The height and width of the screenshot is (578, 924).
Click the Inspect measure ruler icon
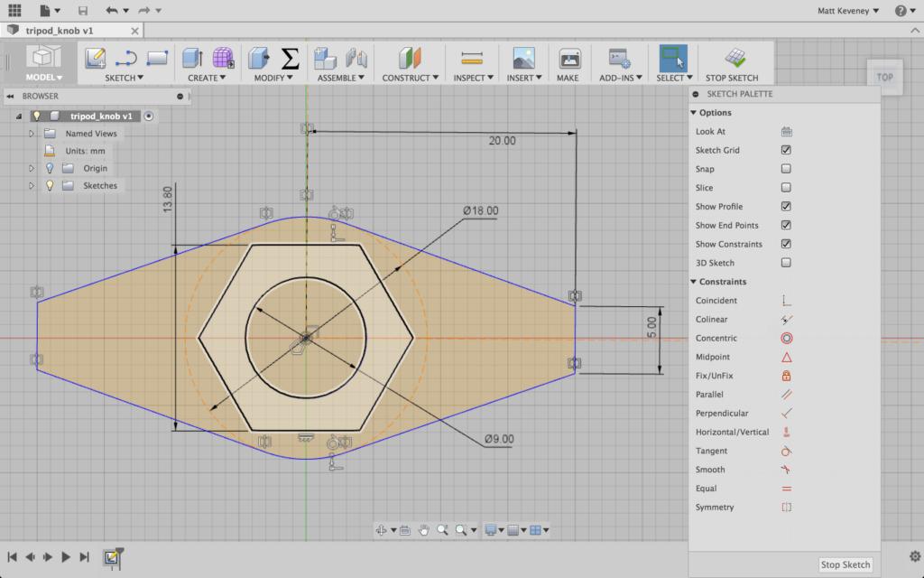coord(471,59)
